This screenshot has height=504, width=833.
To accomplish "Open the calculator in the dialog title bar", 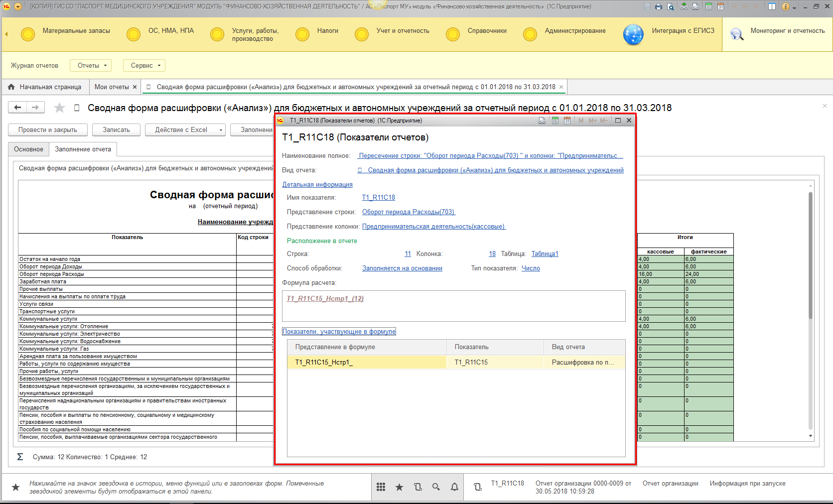I will click(x=555, y=121).
